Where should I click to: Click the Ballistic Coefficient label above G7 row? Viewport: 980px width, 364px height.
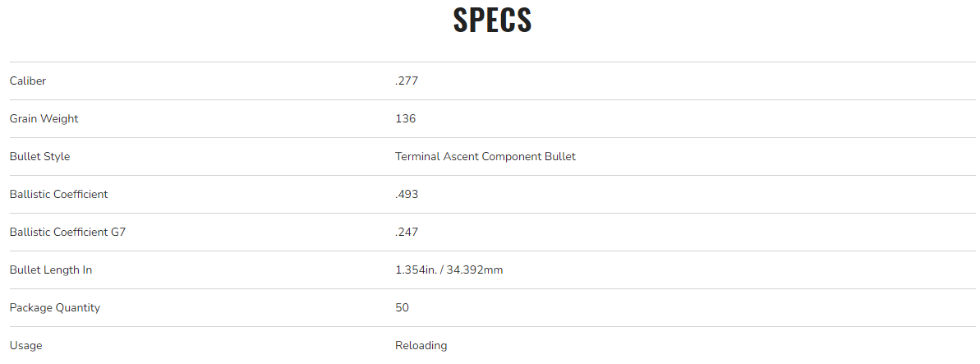click(x=59, y=194)
